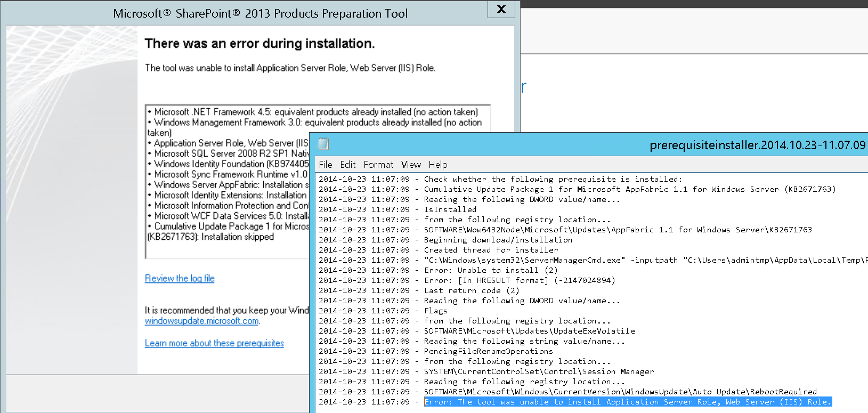
Task: Click '(KB2671763): Installation skipped' result text
Action: pyautogui.click(x=210, y=237)
